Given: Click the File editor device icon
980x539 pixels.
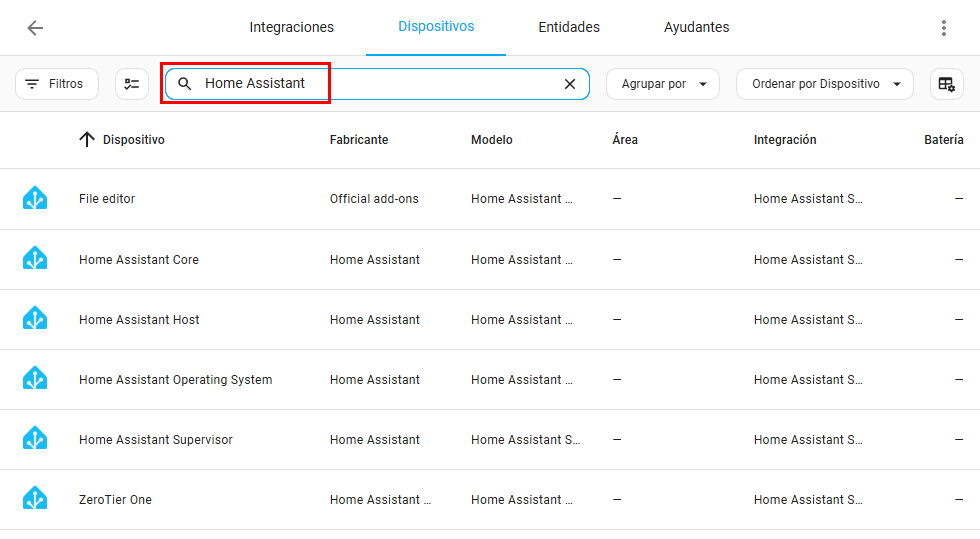Looking at the screenshot, I should [x=35, y=199].
